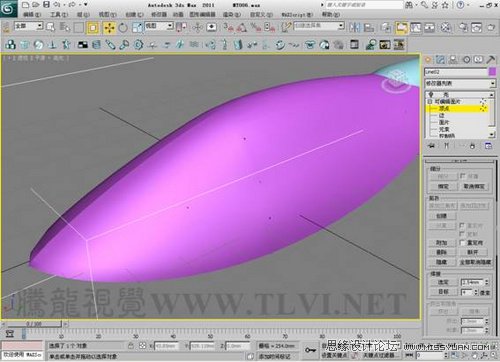Toggle 3D Snaps on main toolbar
This screenshot has height=362, width=500.
tap(229, 28)
